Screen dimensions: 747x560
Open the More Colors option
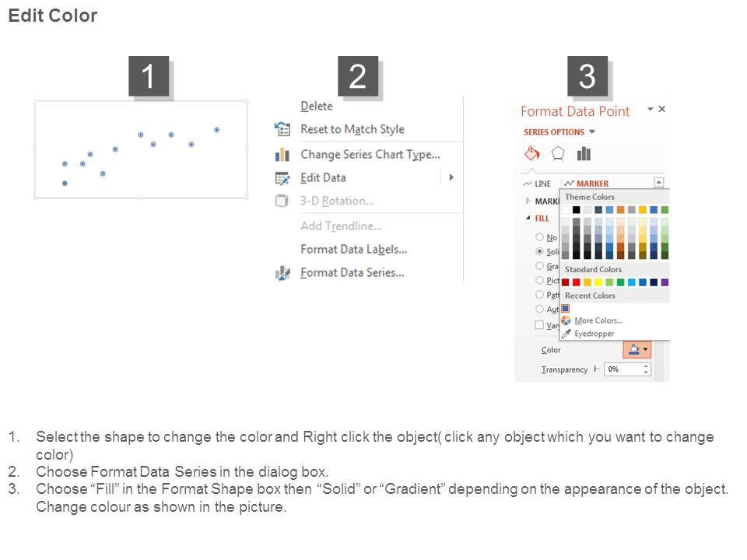tap(598, 320)
